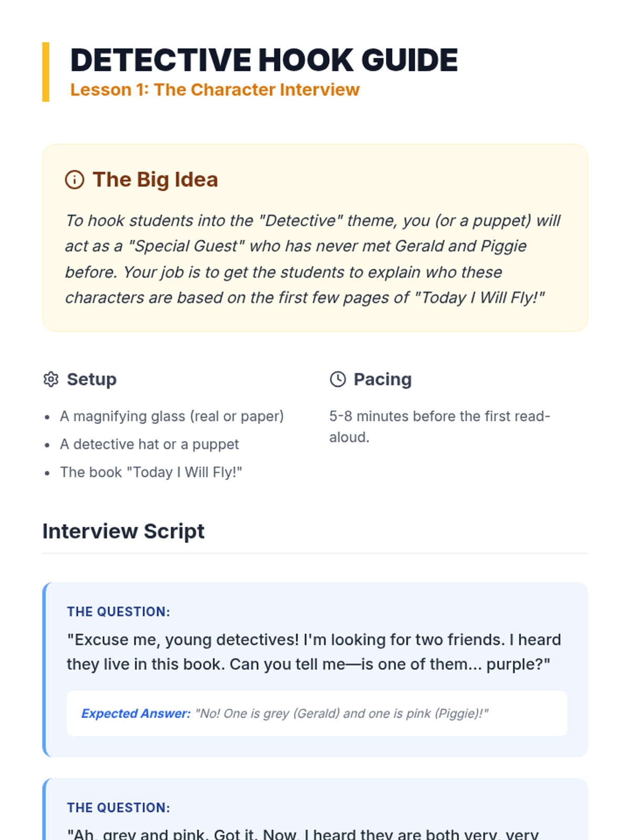Select the book "Today I Will Fly!" item
630x840 pixels.
click(151, 472)
